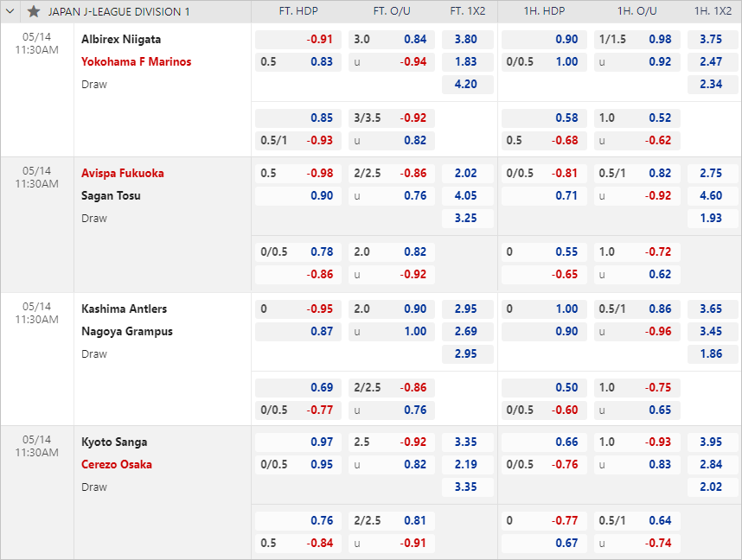Bet Nagoya Grampus full-time 1X2 at 2.69
Screen dimensions: 742x560
tap(468, 332)
